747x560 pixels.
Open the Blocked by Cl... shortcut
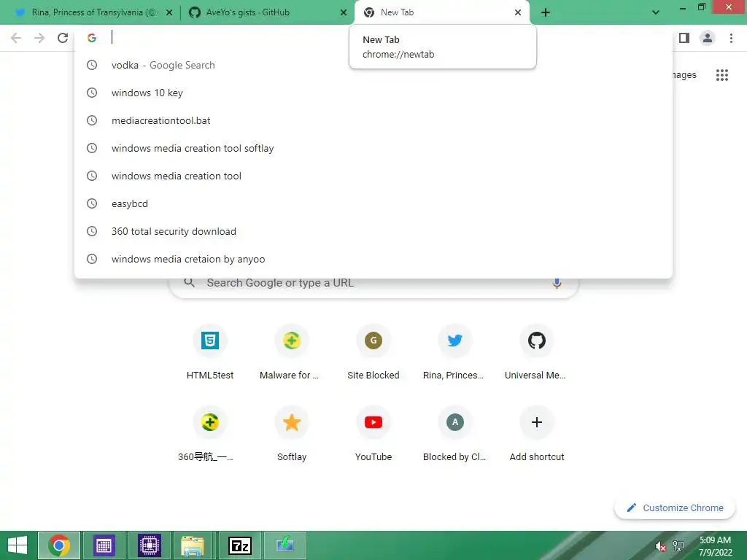click(x=455, y=435)
